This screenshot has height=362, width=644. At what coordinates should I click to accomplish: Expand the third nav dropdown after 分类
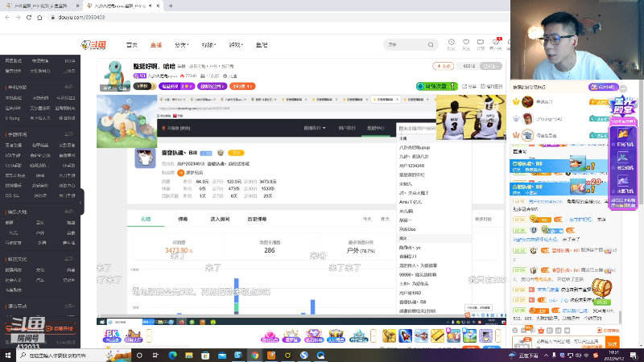pyautogui.click(x=208, y=45)
